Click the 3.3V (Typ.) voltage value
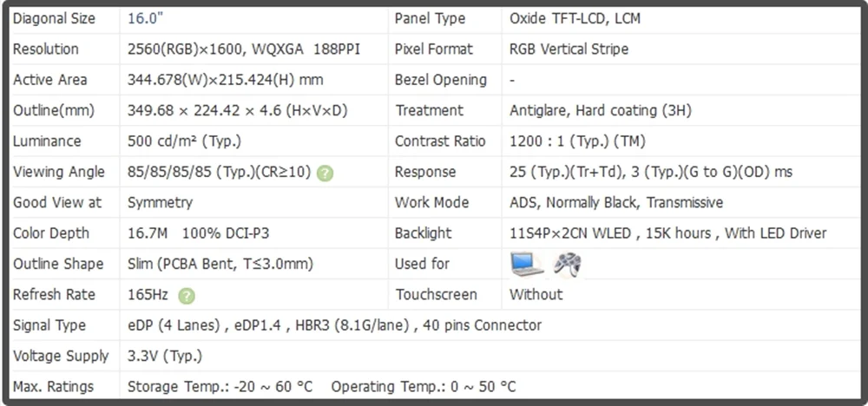Image resolution: width=868 pixels, height=406 pixels. [x=164, y=356]
